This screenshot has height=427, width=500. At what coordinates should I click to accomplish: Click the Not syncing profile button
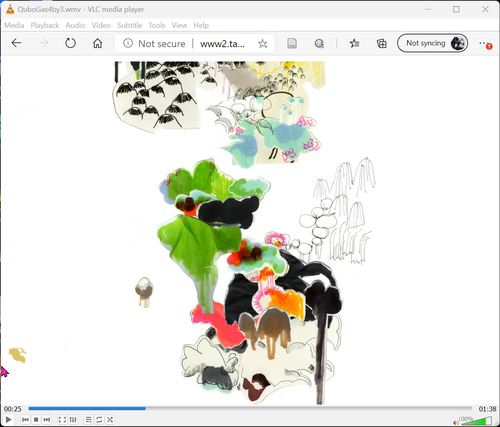click(x=432, y=43)
